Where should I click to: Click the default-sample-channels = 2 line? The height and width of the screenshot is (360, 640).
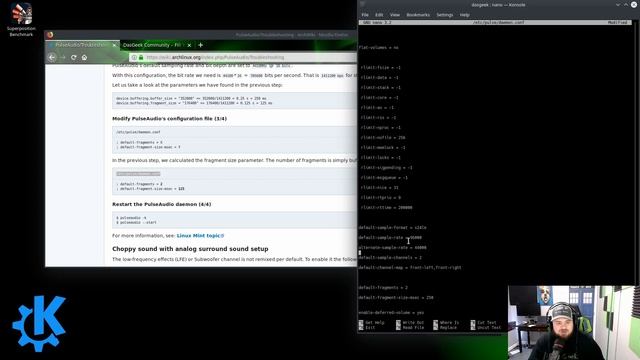point(390,258)
